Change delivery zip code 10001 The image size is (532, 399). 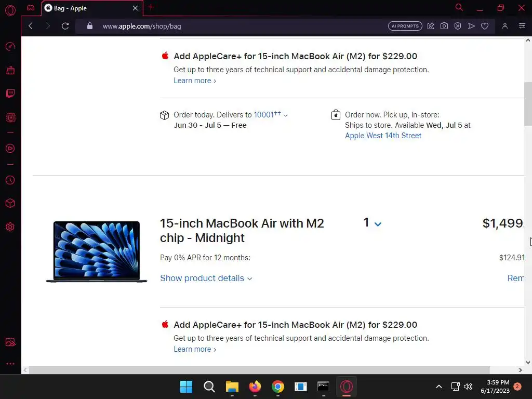(x=270, y=115)
